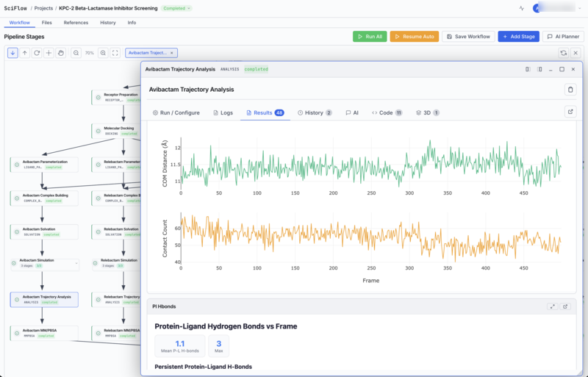
Task: Expand the PI Hbonds card to fullscreen
Action: click(x=552, y=306)
